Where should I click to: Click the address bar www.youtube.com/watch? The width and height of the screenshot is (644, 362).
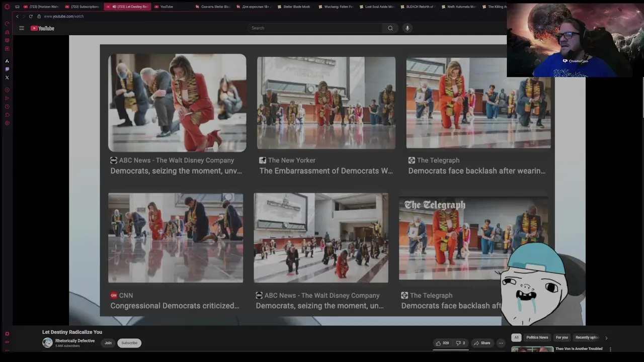(63, 16)
